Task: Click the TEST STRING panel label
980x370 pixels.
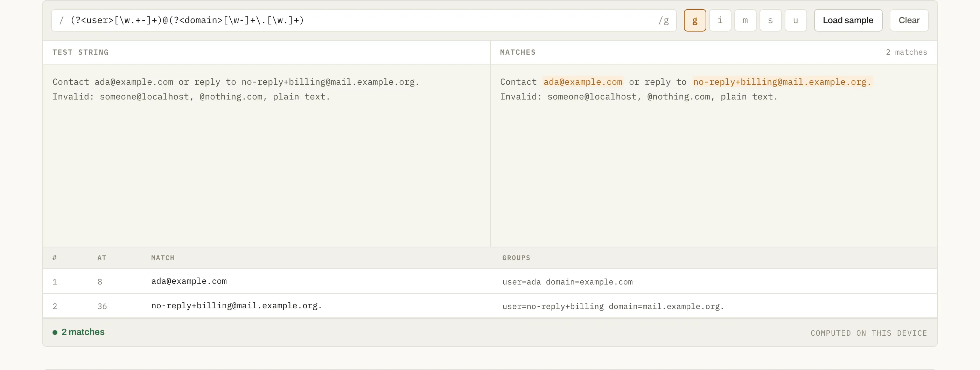Action: tap(80, 52)
